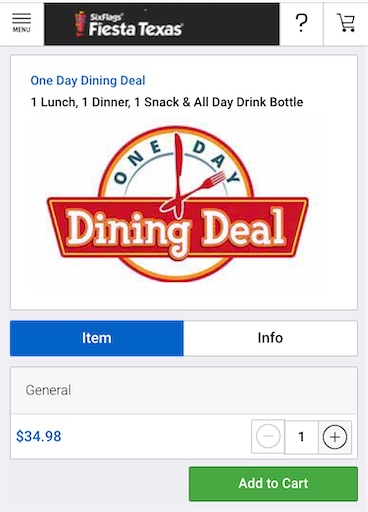The image size is (368, 512).
Task: Click the Six Flags flag emblem
Action: [x=80, y=23]
